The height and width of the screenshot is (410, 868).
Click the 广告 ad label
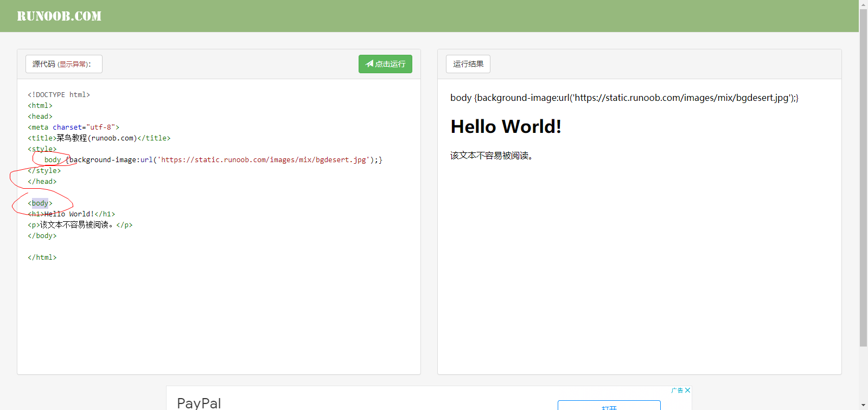pyautogui.click(x=677, y=390)
